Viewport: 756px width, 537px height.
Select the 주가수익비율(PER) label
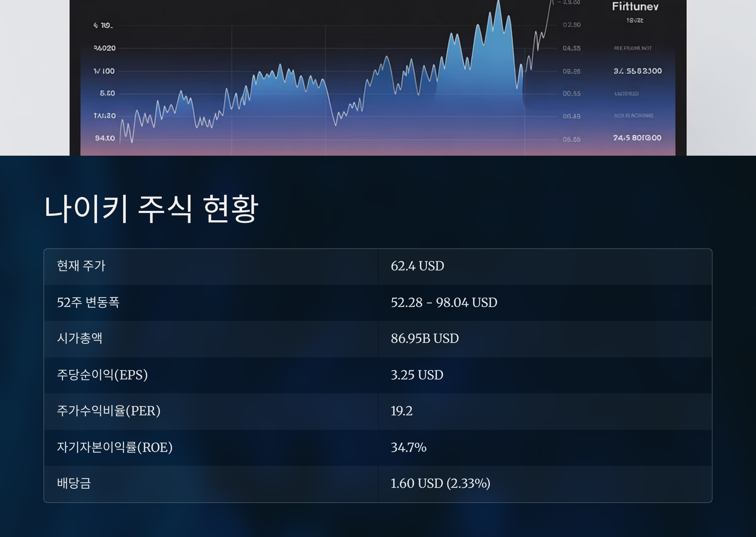[108, 411]
